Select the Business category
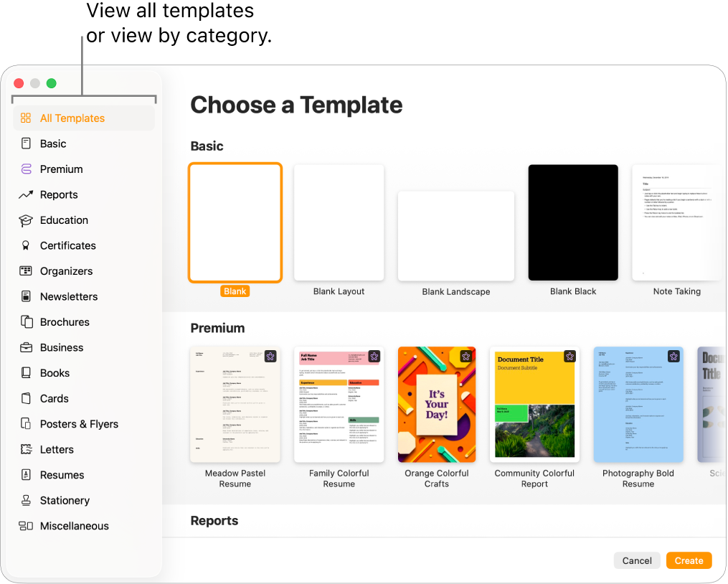The image size is (728, 584). [60, 347]
